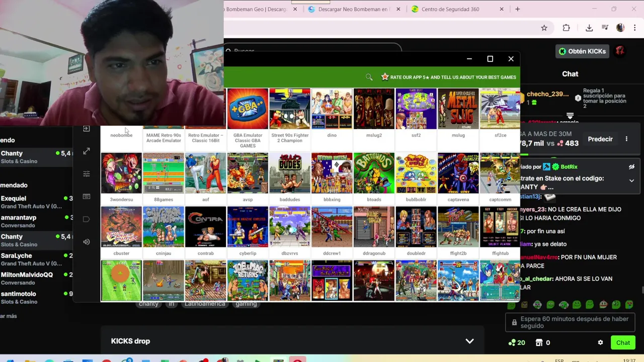Click the green Chat send button
This screenshot has height=362, width=644.
623,343
